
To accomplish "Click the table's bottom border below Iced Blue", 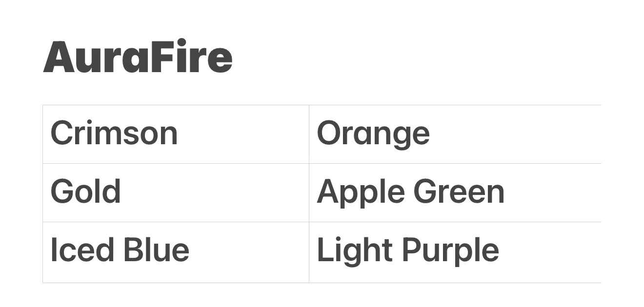I will pos(176,283).
